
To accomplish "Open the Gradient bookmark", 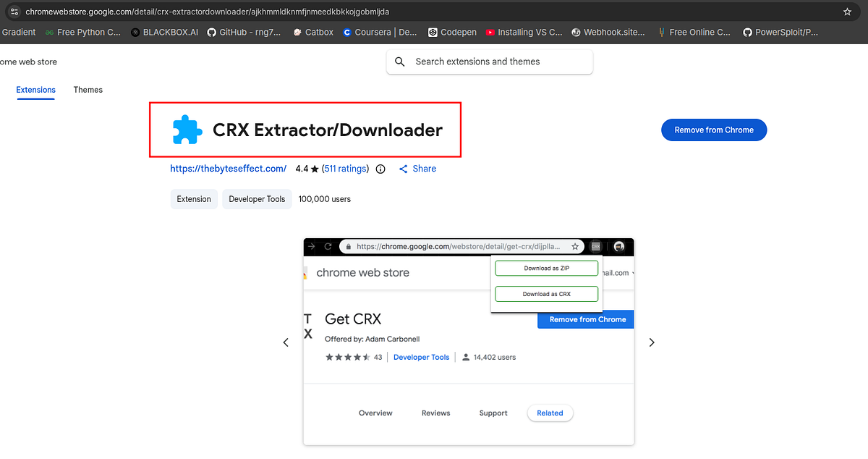I will (19, 32).
